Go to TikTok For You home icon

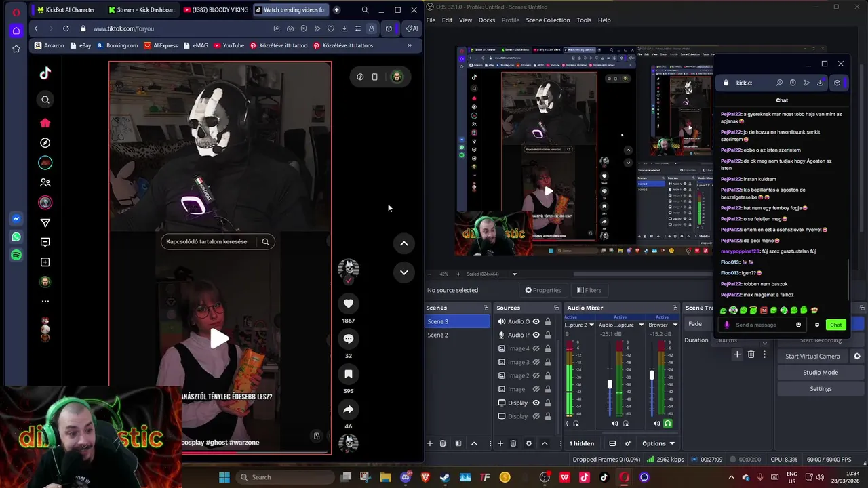[x=45, y=123]
